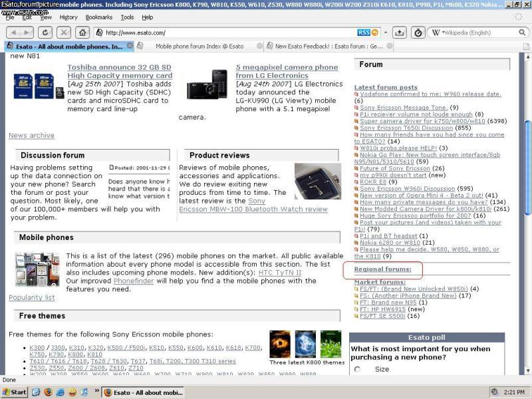Screen dimensions: 532x399
Task: Click the Bluetooth watch review thumbnail
Action: 318,181
